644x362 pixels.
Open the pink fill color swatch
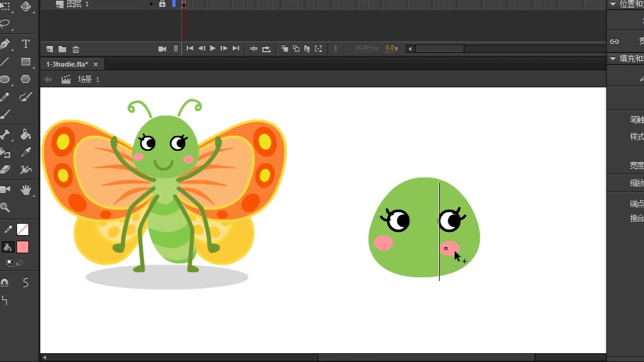click(x=23, y=247)
